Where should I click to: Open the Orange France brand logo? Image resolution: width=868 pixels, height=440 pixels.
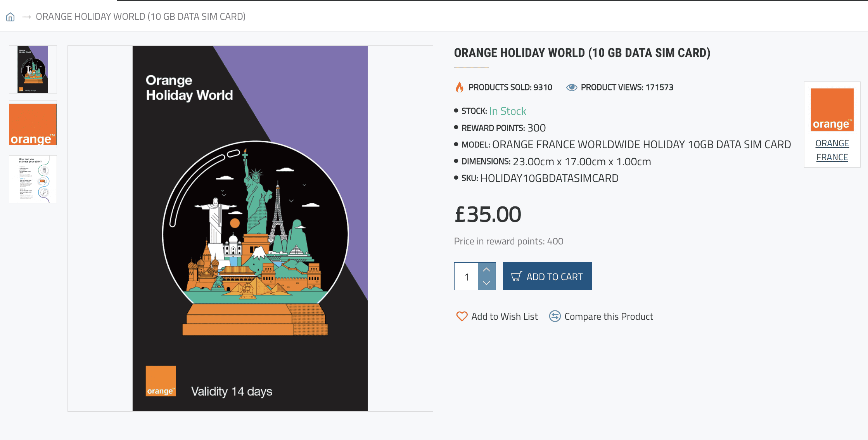click(x=832, y=110)
